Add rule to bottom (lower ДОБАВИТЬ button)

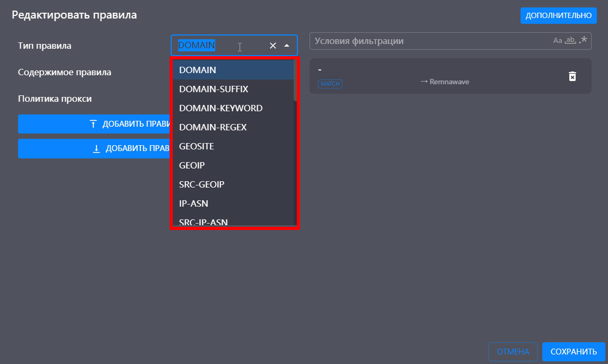[x=94, y=148]
